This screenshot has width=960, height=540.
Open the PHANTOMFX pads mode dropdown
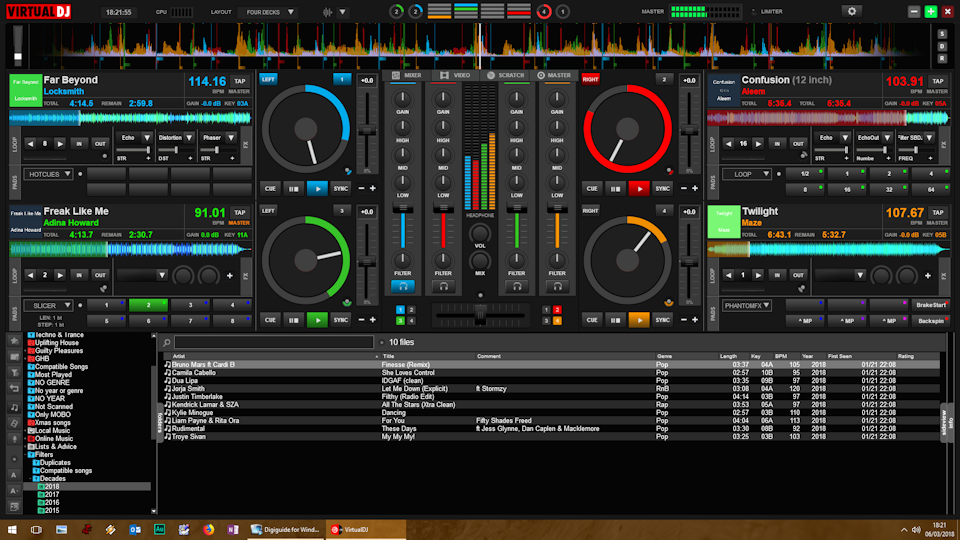[746, 305]
